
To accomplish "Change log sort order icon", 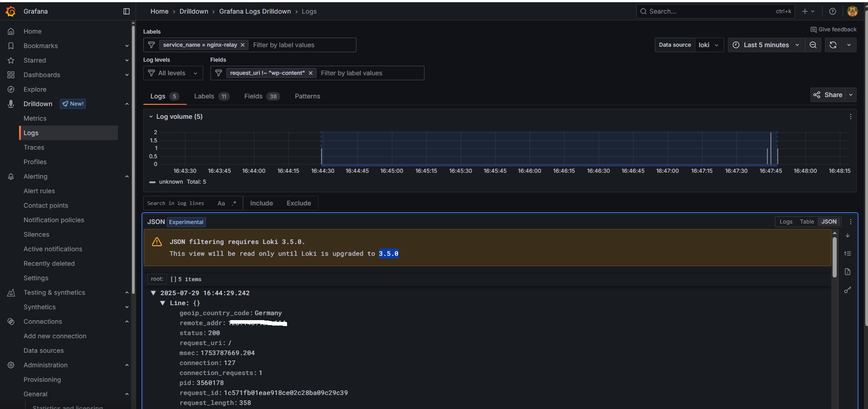I will pos(848,253).
